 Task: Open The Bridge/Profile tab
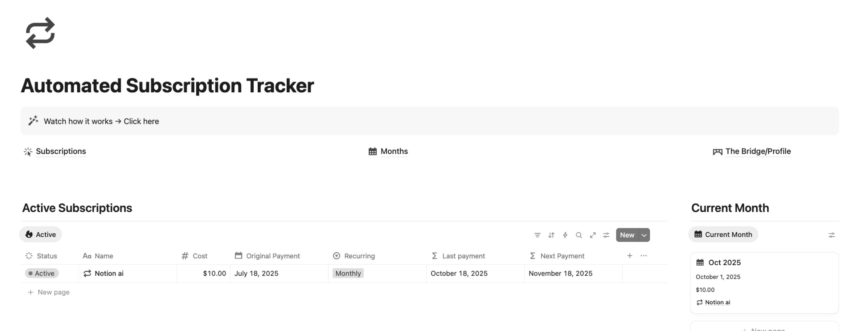point(758,151)
